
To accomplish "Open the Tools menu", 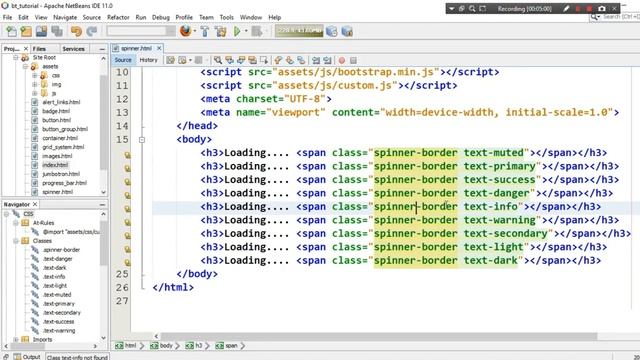I will pos(226,17).
